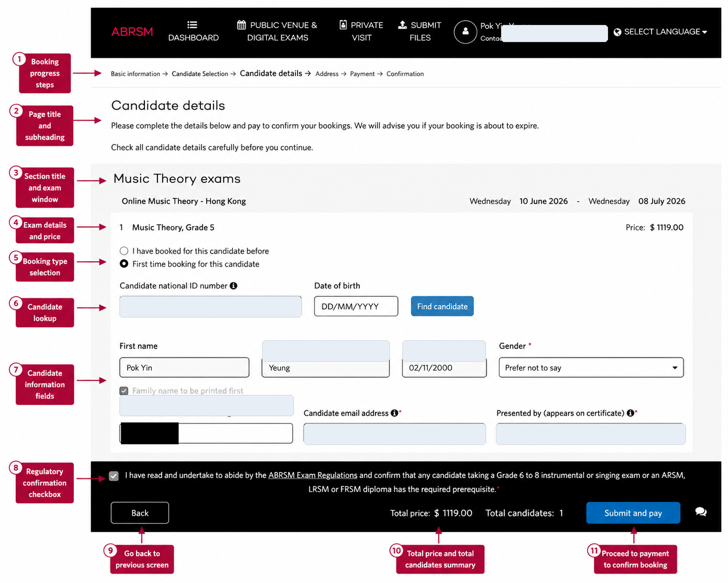Click the 'Music Theory, Grade 5' exam title
The image size is (728, 583).
(x=173, y=228)
